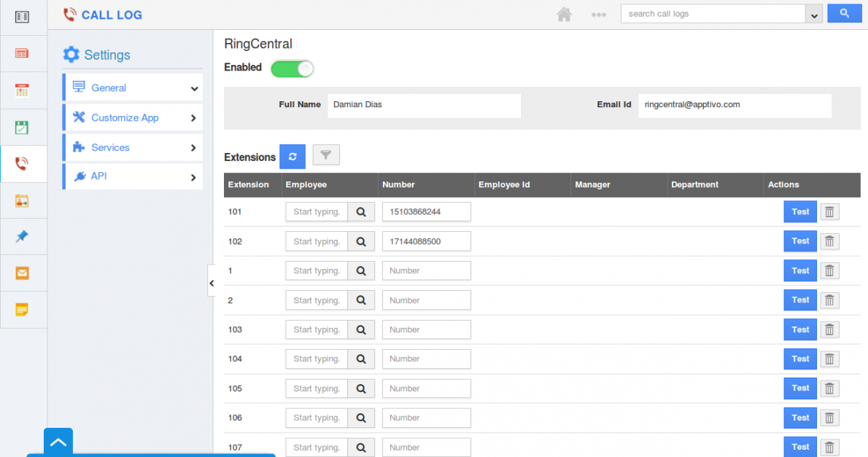
Task: Search employee for extension 105
Action: pos(361,388)
